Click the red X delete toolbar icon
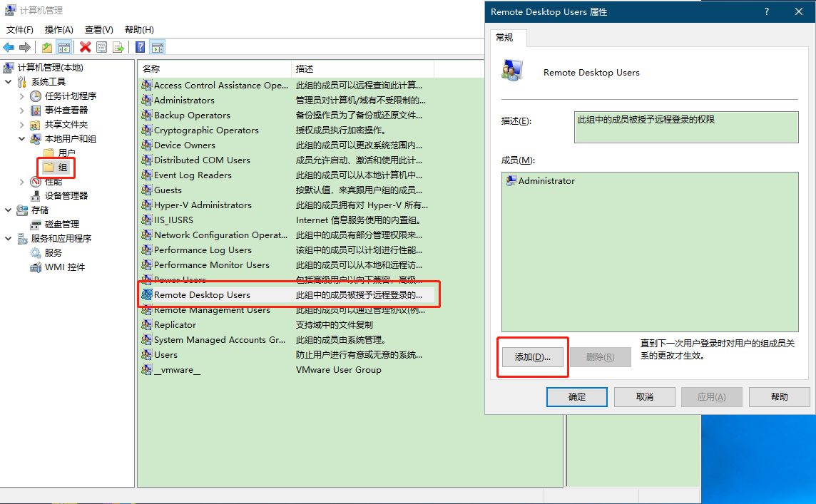Viewport: 816px width, 504px height. pyautogui.click(x=85, y=47)
